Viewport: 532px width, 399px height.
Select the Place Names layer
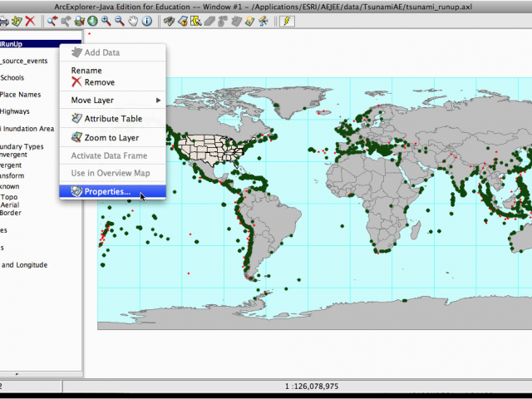[x=20, y=94]
